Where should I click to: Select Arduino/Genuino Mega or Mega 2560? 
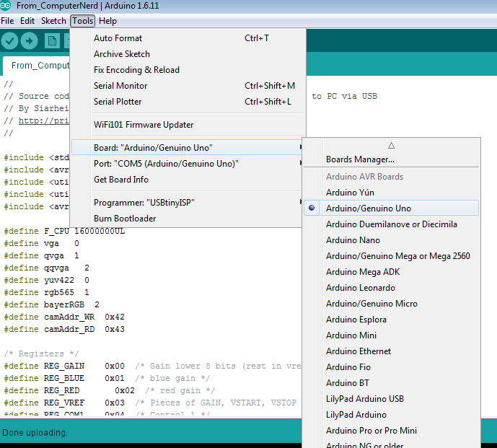tap(392, 256)
